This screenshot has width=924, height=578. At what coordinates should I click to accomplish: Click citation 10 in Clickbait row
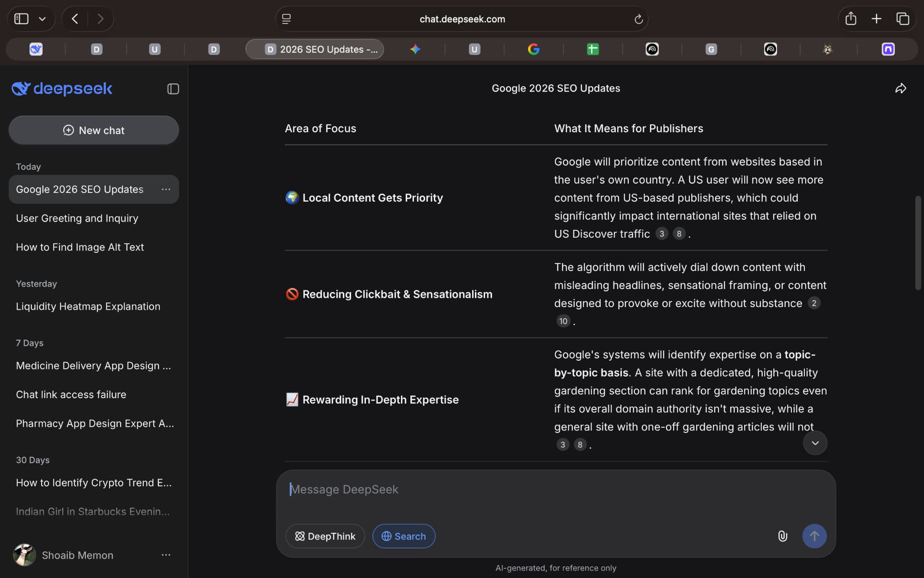point(563,321)
